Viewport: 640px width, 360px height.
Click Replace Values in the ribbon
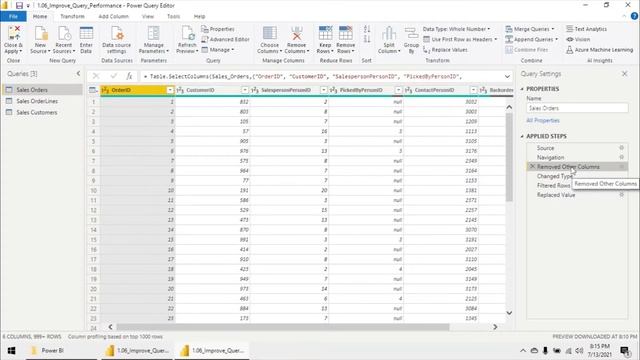click(x=445, y=50)
